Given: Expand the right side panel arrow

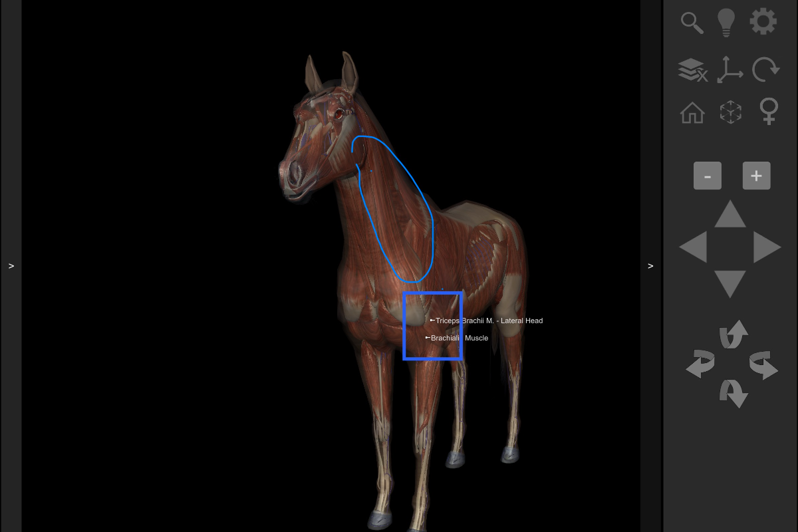Looking at the screenshot, I should pos(650,266).
